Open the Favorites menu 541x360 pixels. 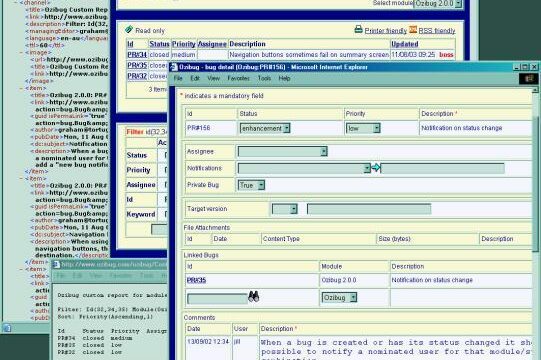(238, 78)
